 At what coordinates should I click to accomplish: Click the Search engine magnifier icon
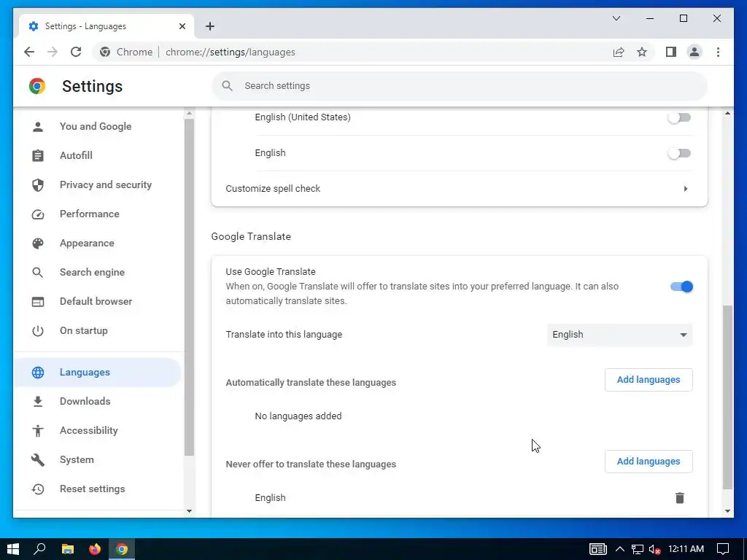pyautogui.click(x=38, y=273)
